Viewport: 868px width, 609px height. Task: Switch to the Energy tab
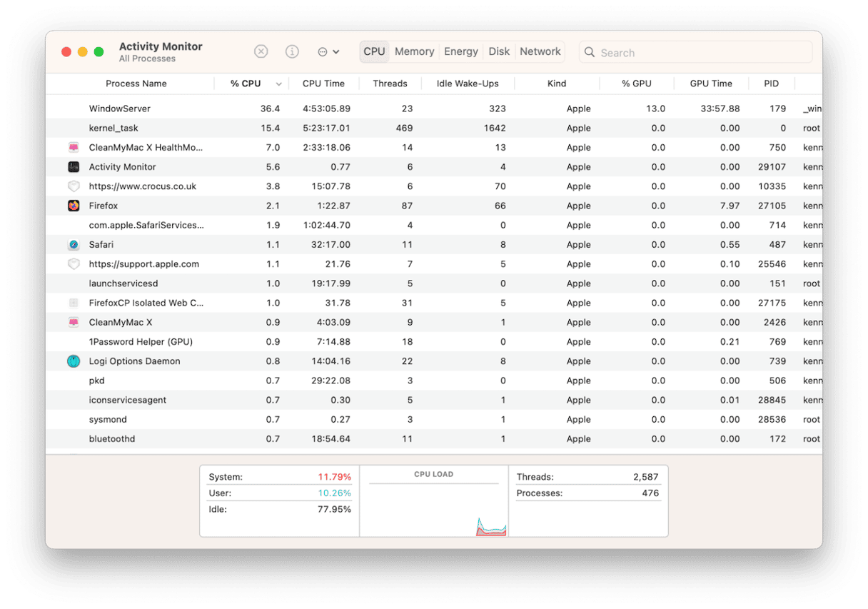pyautogui.click(x=461, y=51)
